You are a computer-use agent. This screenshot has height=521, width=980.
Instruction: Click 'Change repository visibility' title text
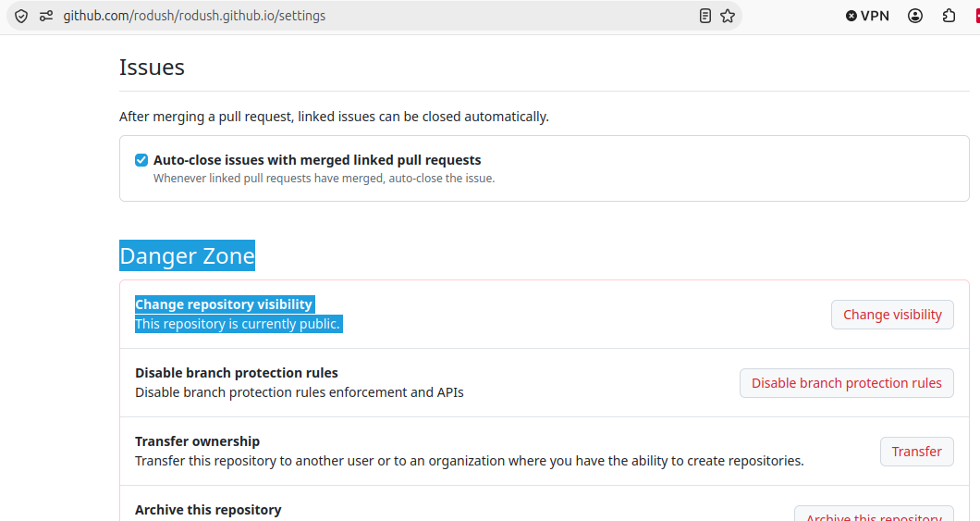click(224, 304)
